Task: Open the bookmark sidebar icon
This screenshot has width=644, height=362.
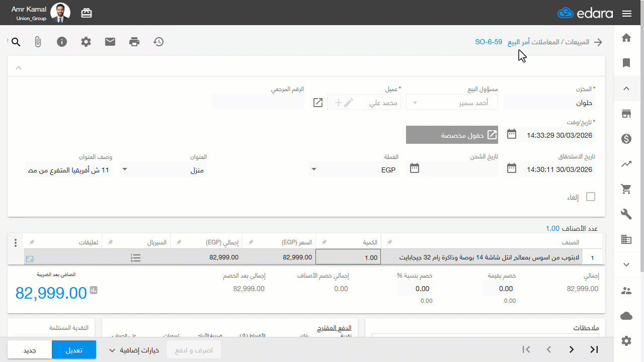Action: pyautogui.click(x=626, y=63)
